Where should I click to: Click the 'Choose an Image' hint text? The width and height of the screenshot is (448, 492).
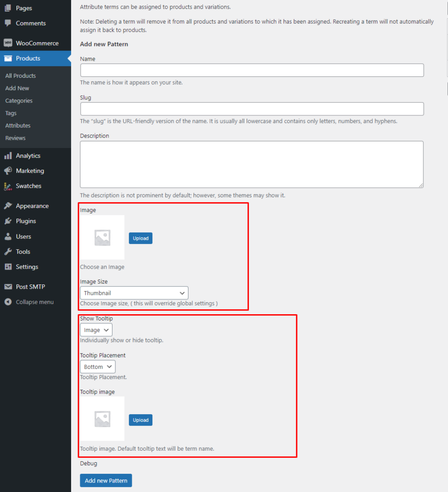102,267
